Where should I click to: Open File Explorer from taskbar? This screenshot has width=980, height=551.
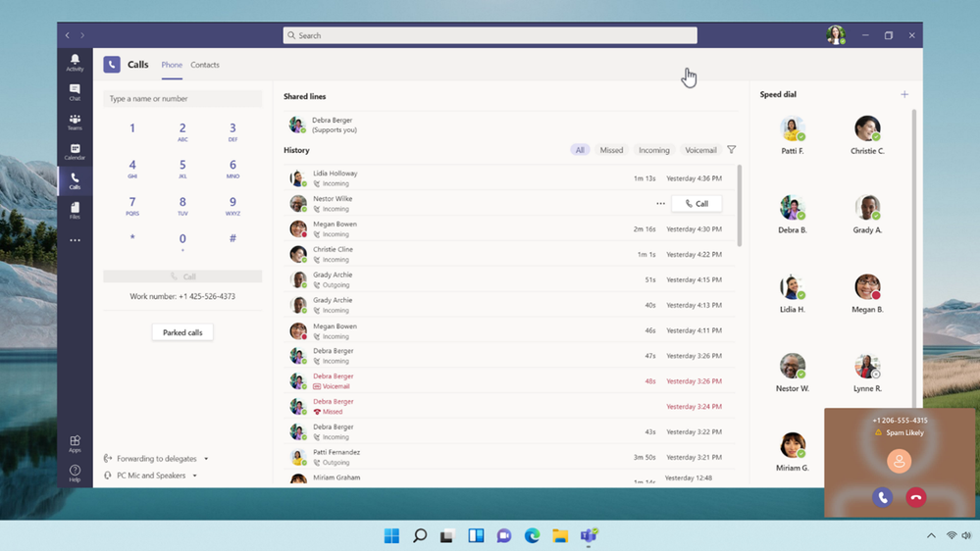click(560, 535)
